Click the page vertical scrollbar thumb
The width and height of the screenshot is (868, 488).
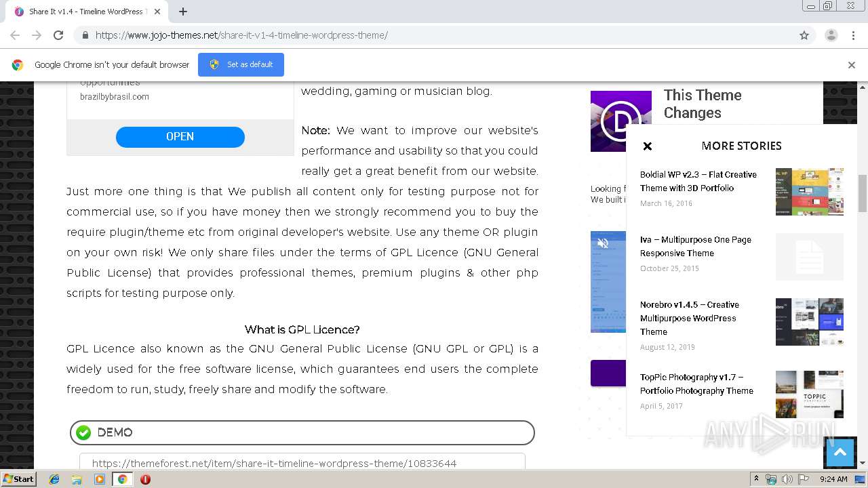tap(863, 194)
